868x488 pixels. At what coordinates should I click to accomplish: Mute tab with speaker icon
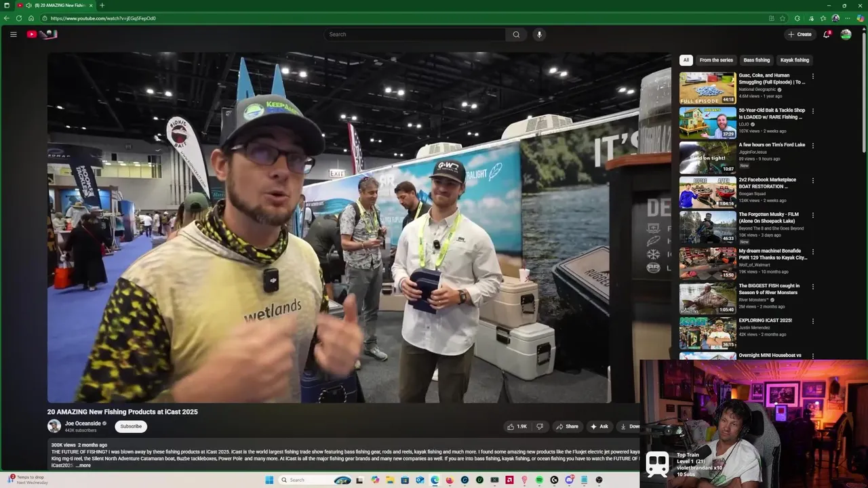(x=28, y=5)
